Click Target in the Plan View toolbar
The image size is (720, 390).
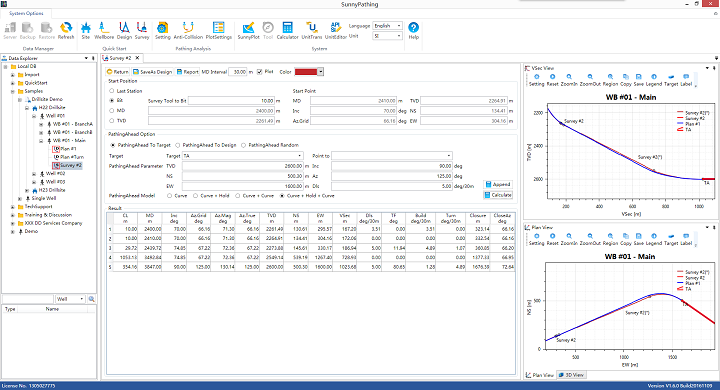pyautogui.click(x=671, y=239)
